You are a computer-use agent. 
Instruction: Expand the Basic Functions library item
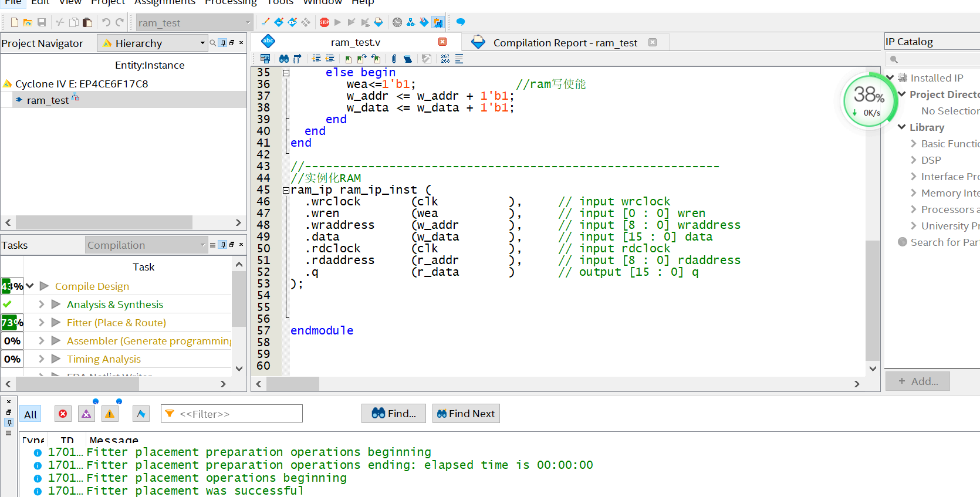(913, 144)
